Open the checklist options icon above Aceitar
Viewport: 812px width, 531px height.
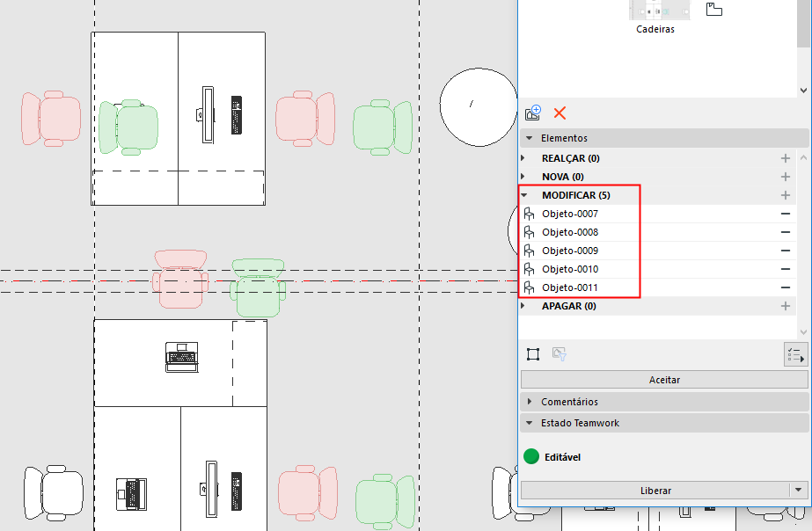(796, 355)
